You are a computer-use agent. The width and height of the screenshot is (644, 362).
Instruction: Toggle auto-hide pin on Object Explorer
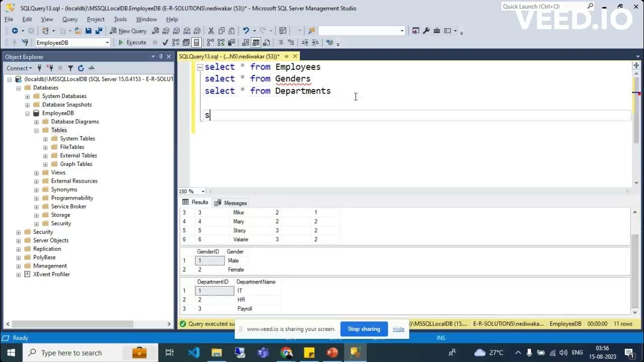click(x=161, y=57)
